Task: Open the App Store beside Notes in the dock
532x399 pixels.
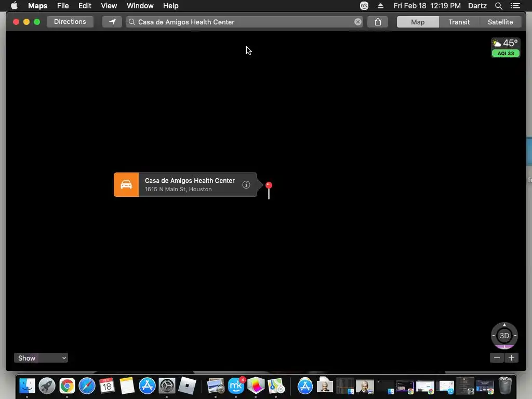Action: [147, 386]
